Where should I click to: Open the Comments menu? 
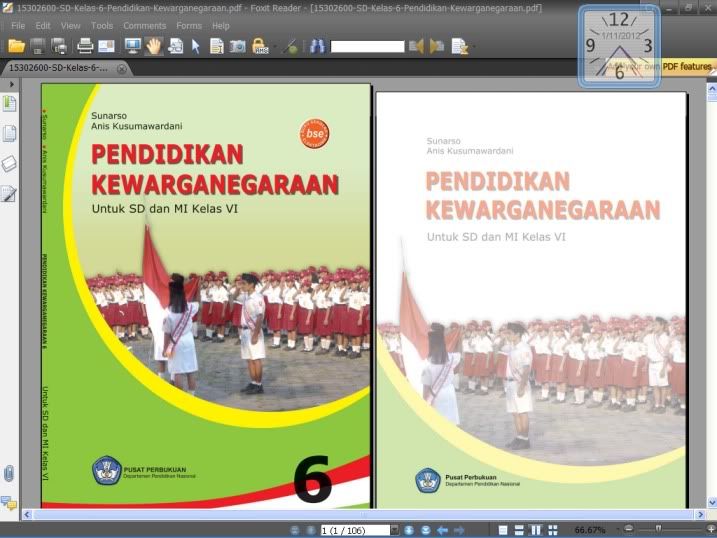[144, 26]
